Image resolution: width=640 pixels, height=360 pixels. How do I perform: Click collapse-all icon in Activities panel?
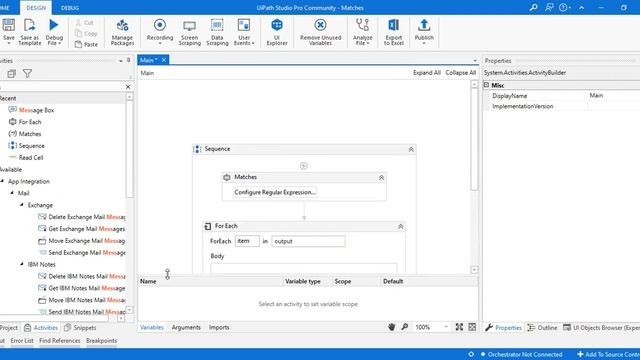(x=11, y=73)
